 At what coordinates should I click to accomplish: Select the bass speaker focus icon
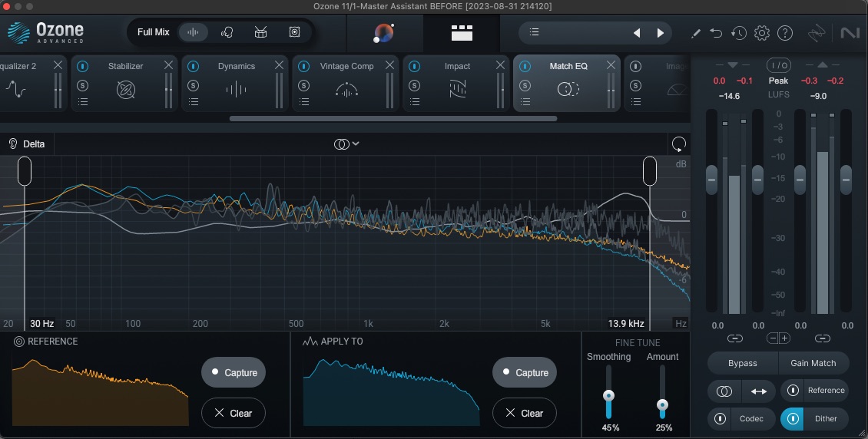click(294, 32)
